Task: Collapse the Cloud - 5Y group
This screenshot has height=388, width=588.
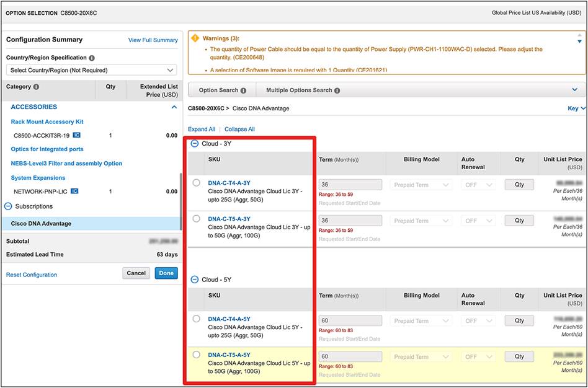Action: pyautogui.click(x=194, y=280)
